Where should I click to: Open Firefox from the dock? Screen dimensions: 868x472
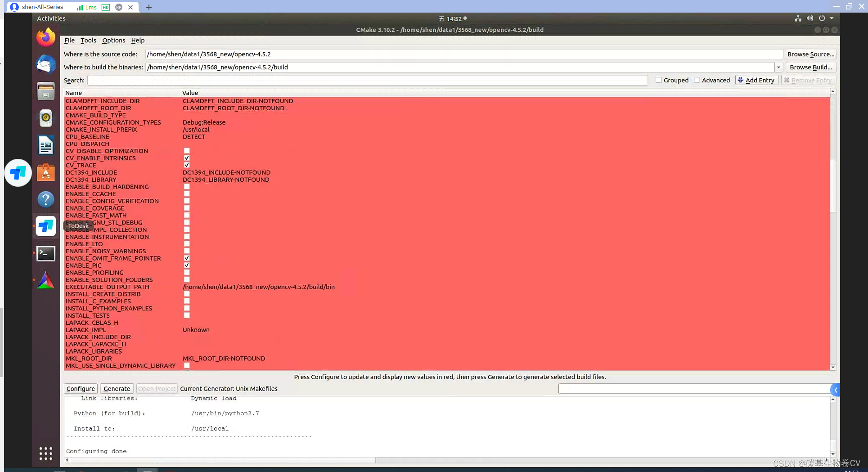tap(45, 37)
